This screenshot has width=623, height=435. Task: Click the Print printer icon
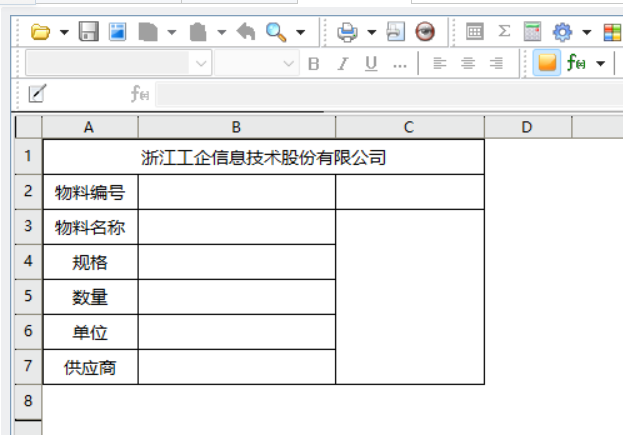point(347,32)
